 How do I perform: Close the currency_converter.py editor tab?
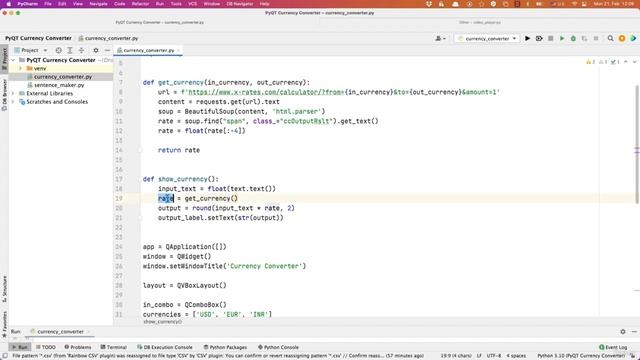point(178,50)
